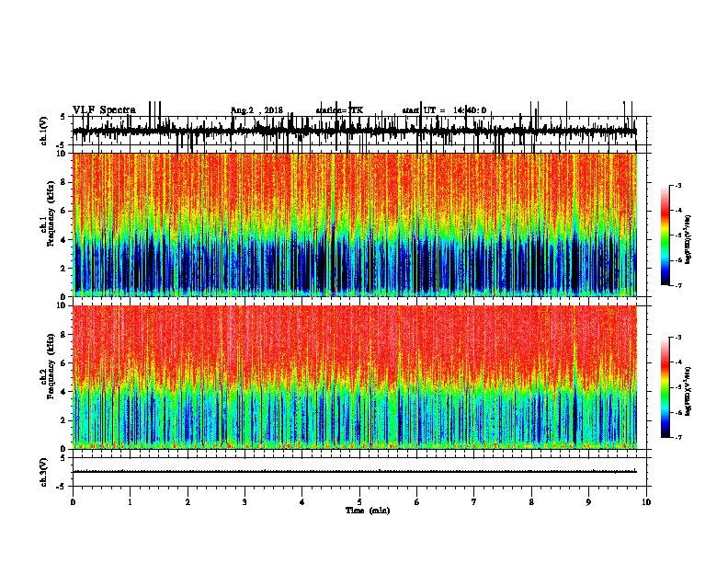The width and height of the screenshot is (728, 563).
Task: Click the ch.3(V) waveform axis label
Action: 44,472
